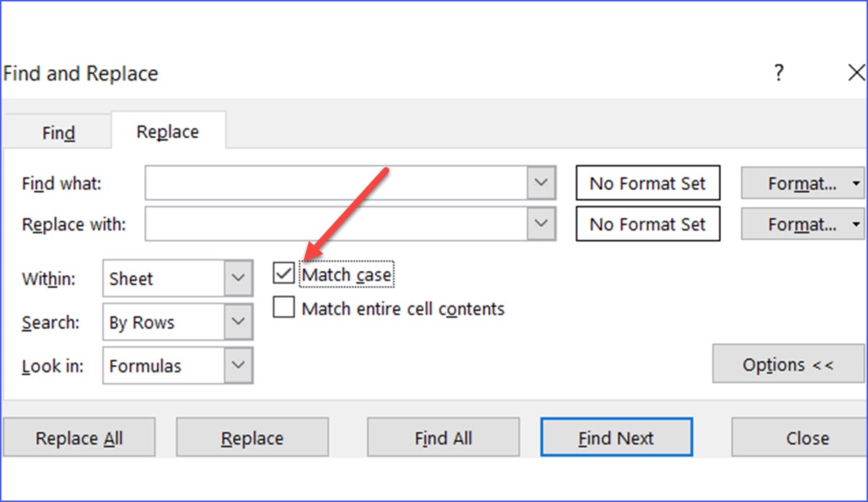This screenshot has width=868, height=502.
Task: Select the Replace tab
Action: click(x=168, y=131)
